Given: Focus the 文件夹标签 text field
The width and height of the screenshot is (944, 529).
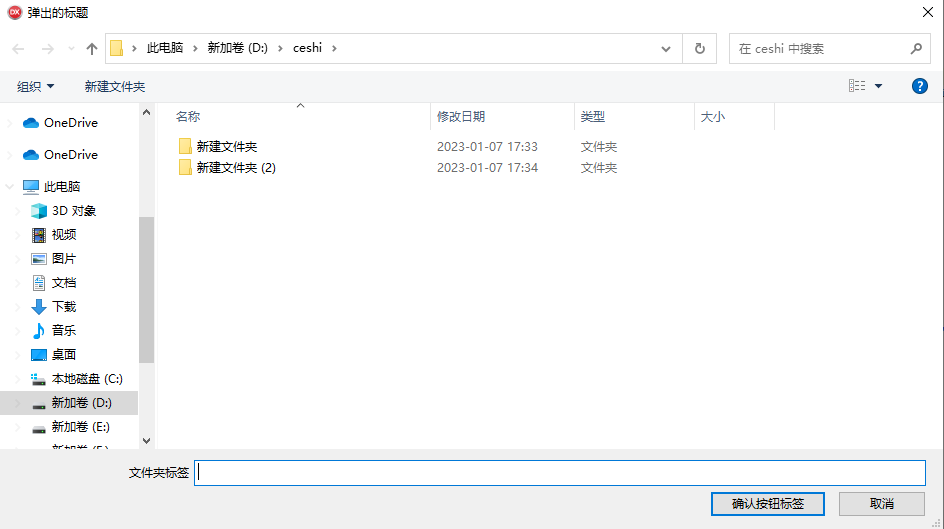Looking at the screenshot, I should pos(560,473).
